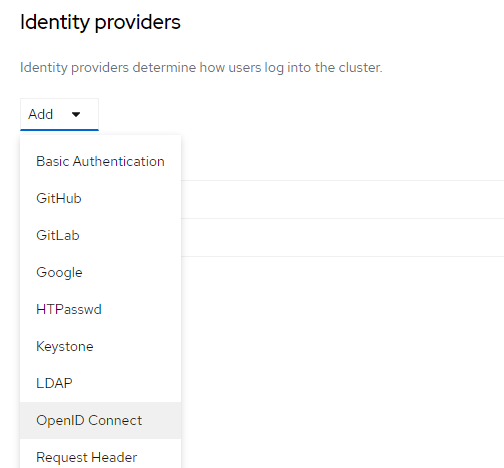
Task: Collapse the Add identity provider dropdown
Action: pos(59,114)
